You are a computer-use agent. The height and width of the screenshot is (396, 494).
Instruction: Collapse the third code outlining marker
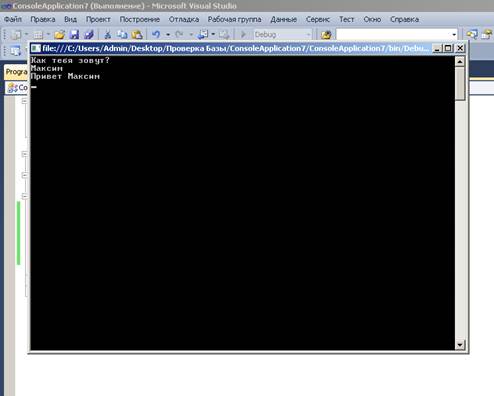coord(25,175)
